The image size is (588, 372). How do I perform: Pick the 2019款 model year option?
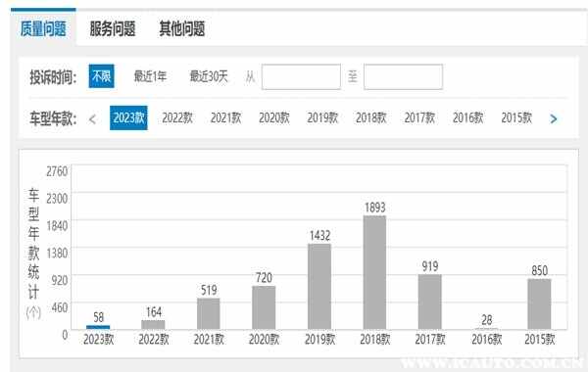pos(322,118)
